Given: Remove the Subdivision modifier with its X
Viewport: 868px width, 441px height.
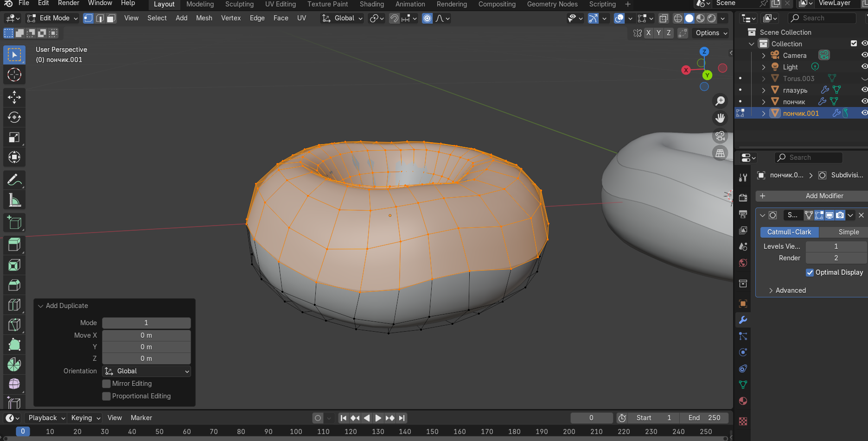Looking at the screenshot, I should click(861, 215).
